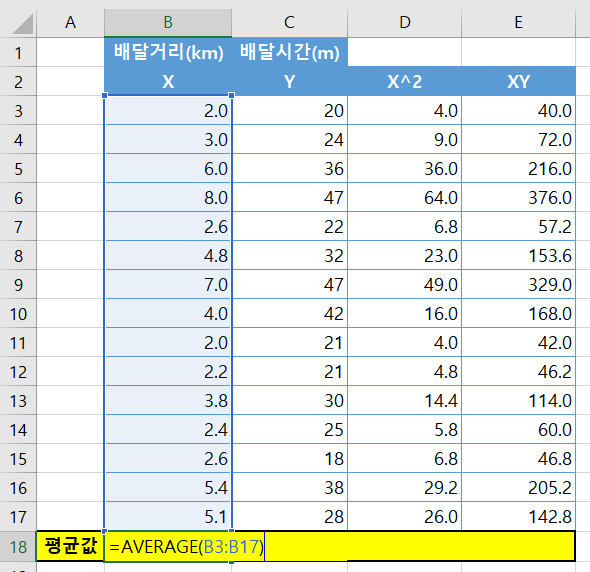Click the X header cell in row 2
590x572 pixels.
[x=168, y=81]
